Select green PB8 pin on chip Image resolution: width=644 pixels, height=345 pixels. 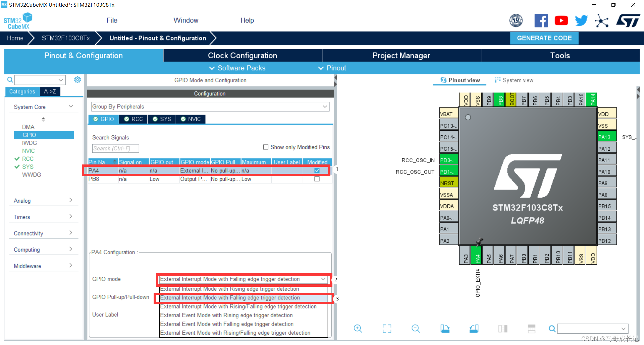(x=500, y=99)
